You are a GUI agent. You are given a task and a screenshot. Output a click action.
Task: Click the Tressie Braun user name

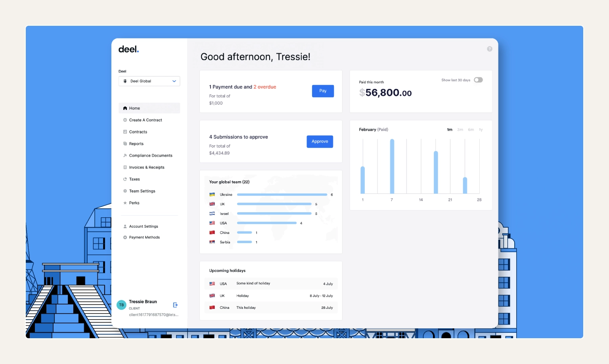point(143,302)
